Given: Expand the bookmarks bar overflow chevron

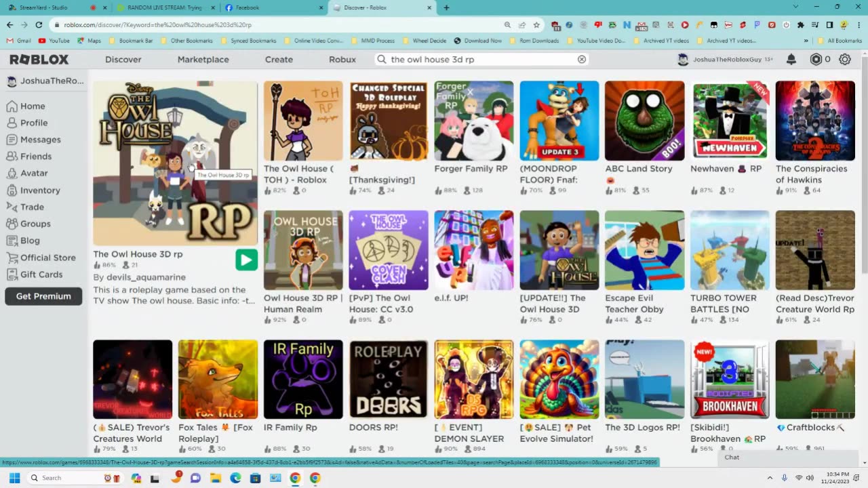Looking at the screenshot, I should tap(806, 41).
